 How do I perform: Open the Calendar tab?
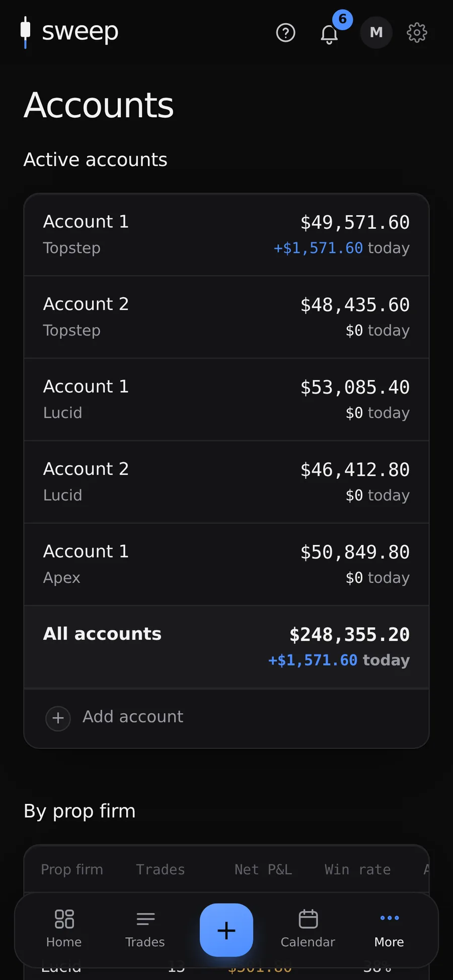308,929
